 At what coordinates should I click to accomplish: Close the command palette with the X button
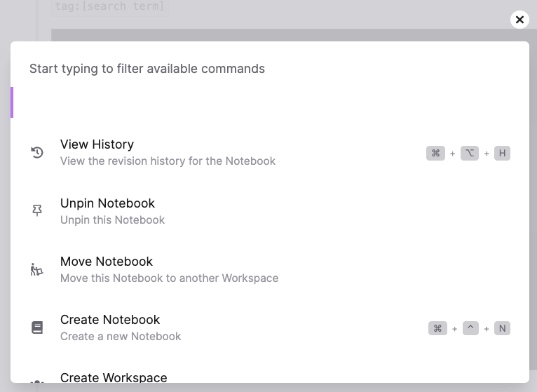519,20
